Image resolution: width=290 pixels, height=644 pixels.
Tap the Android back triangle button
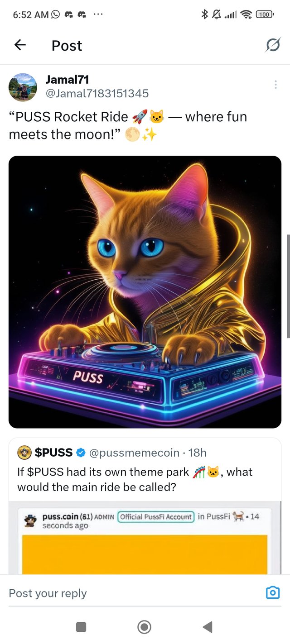[x=208, y=627]
